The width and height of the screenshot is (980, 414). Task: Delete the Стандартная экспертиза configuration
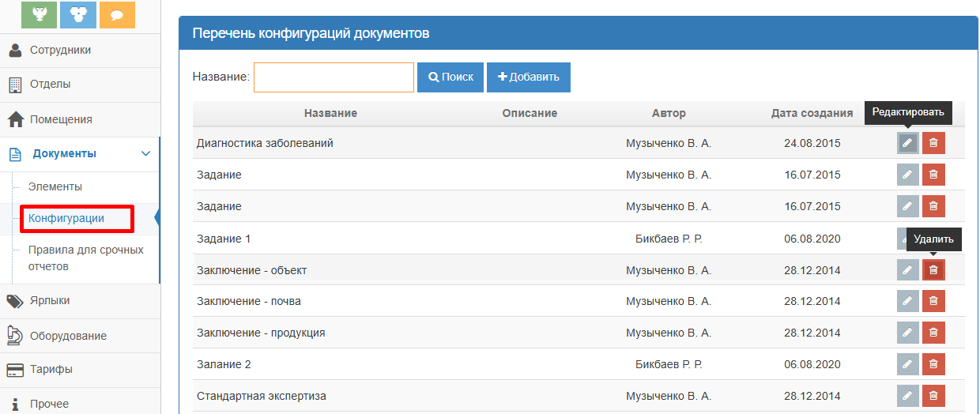tap(933, 396)
